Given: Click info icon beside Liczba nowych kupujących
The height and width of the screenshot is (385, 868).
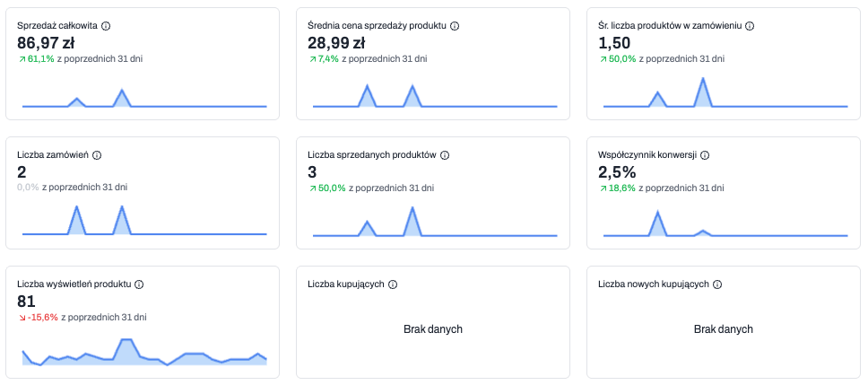Looking at the screenshot, I should 717,284.
